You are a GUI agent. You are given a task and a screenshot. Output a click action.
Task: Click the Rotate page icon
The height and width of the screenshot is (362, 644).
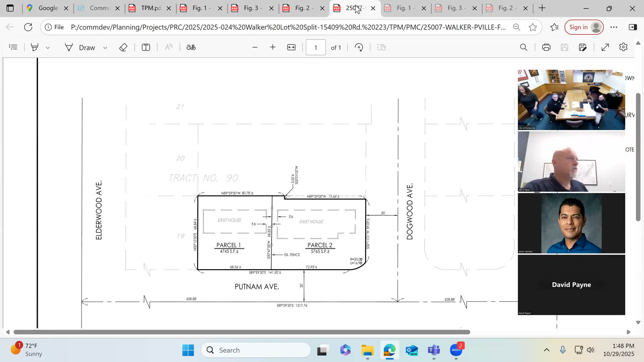[x=359, y=47]
